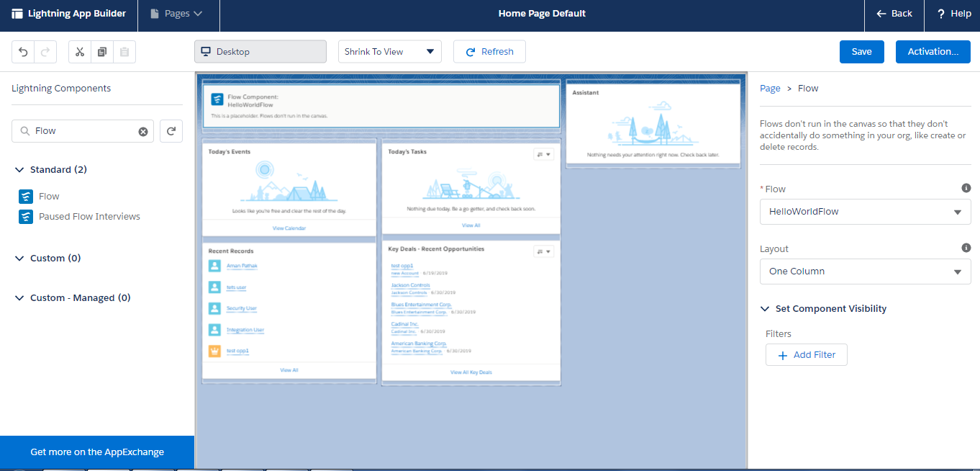Image resolution: width=980 pixels, height=471 pixels.
Task: Collapse the Custom (0) section
Action: click(19, 259)
